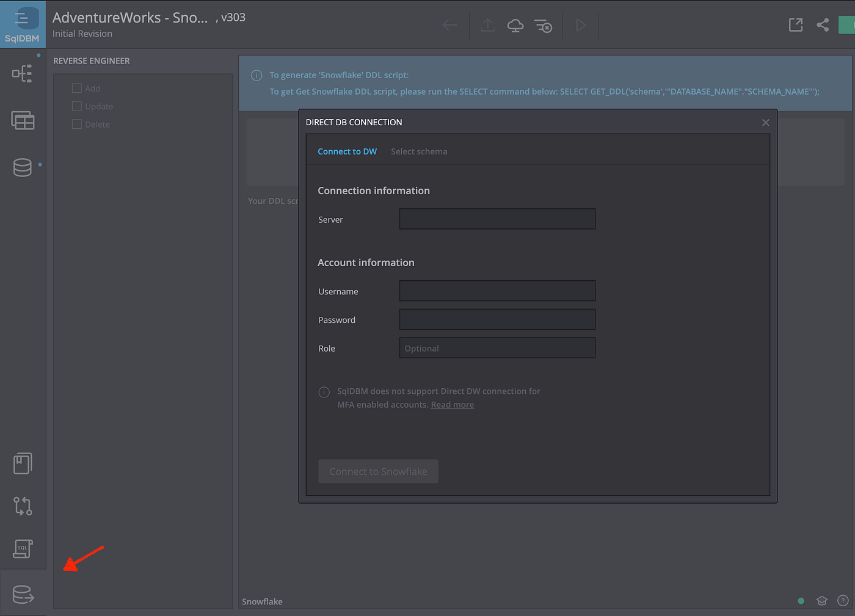Open the reverse engineer database icon
Image resolution: width=855 pixels, height=616 pixels.
coord(23,594)
